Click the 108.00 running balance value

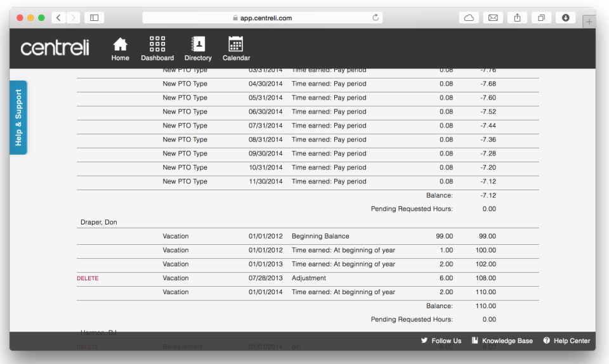pyautogui.click(x=485, y=278)
